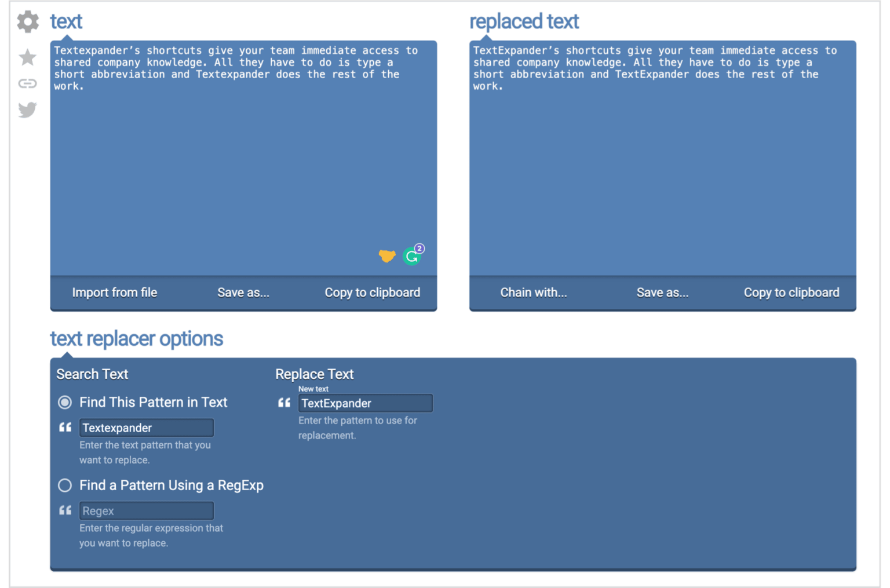Click inside the Textexpander search pattern field

[x=146, y=427]
